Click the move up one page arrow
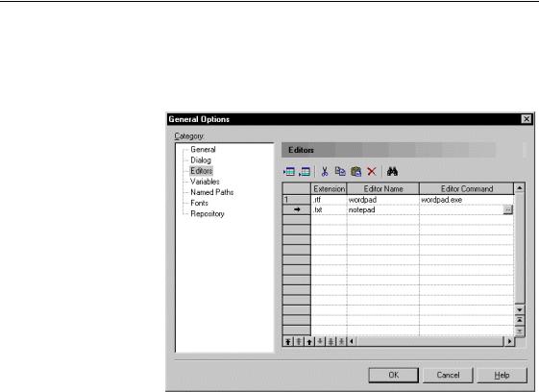The image size is (539, 392). click(299, 341)
